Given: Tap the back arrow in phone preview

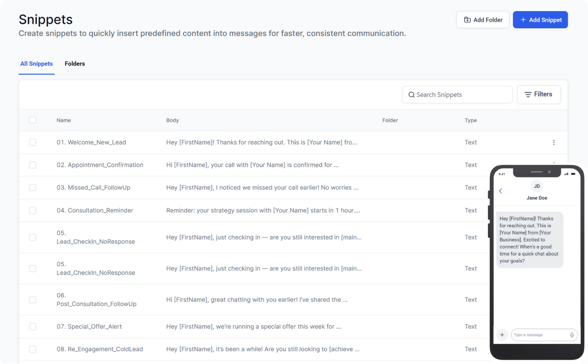Looking at the screenshot, I should [501, 191].
